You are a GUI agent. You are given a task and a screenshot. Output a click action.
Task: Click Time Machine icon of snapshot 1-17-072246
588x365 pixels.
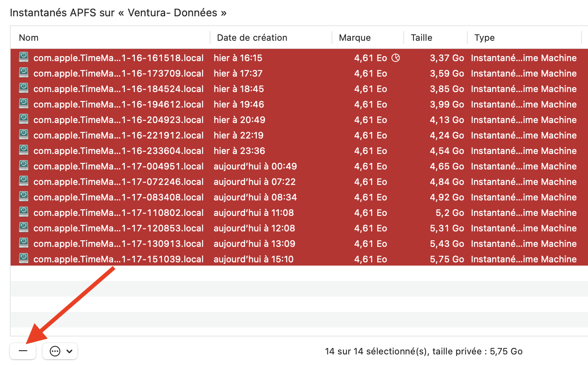click(24, 181)
